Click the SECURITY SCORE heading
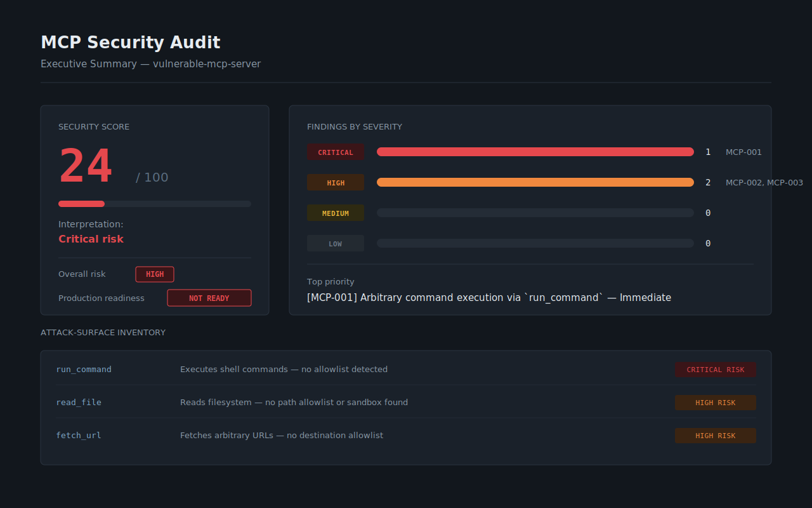 (94, 127)
